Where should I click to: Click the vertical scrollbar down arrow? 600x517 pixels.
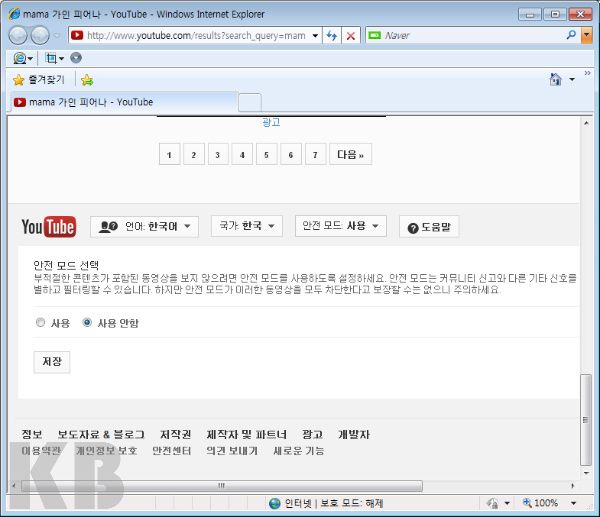(586, 473)
